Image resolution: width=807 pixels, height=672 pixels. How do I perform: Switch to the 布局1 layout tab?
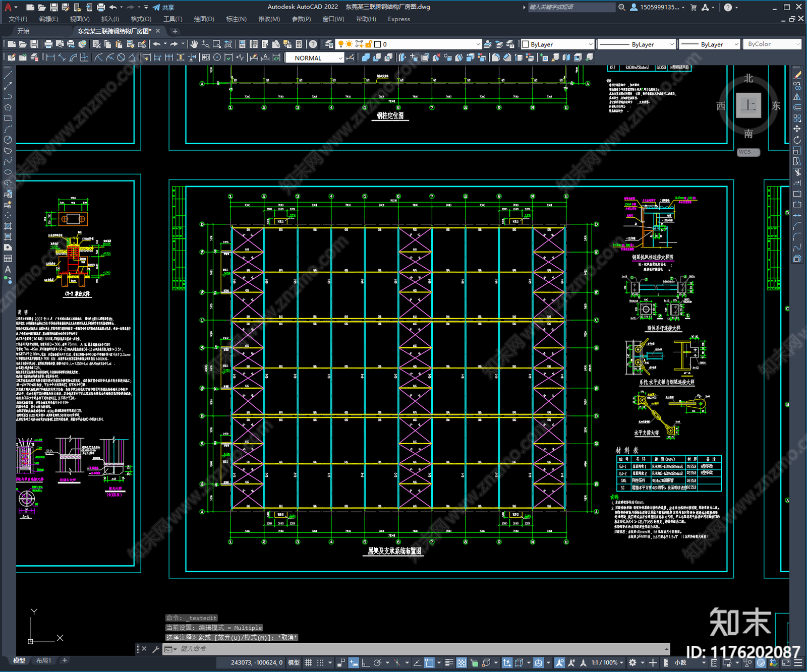tap(43, 660)
